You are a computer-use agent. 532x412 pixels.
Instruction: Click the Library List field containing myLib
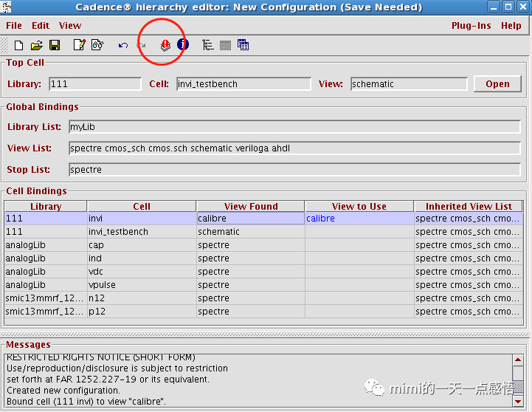tap(294, 127)
